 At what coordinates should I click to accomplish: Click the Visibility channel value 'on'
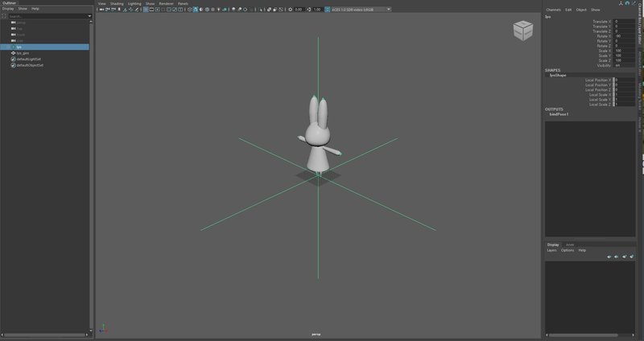[624, 65]
